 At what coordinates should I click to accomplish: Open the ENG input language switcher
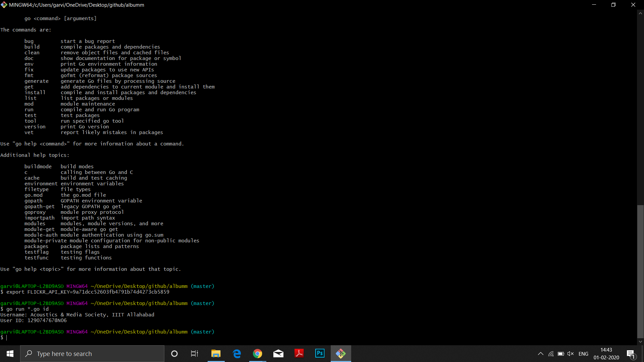(x=584, y=353)
